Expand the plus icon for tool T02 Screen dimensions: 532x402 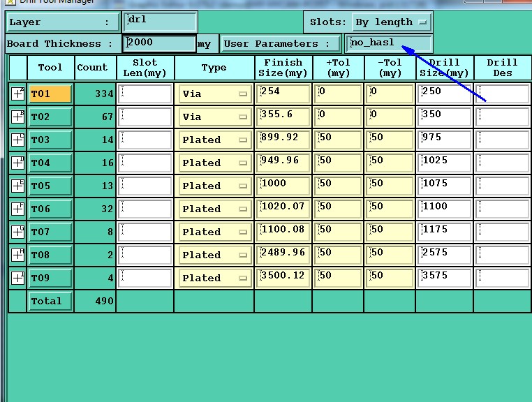pyautogui.click(x=17, y=117)
